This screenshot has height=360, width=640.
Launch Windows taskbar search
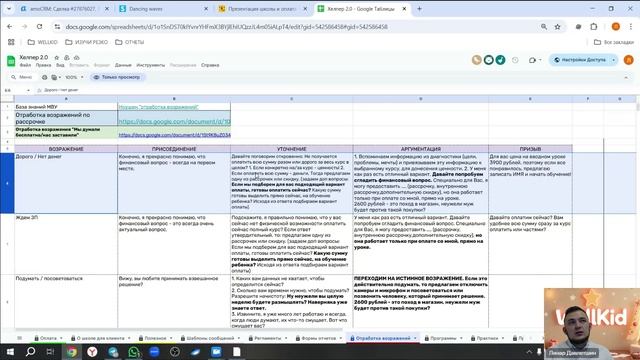(x=31, y=352)
